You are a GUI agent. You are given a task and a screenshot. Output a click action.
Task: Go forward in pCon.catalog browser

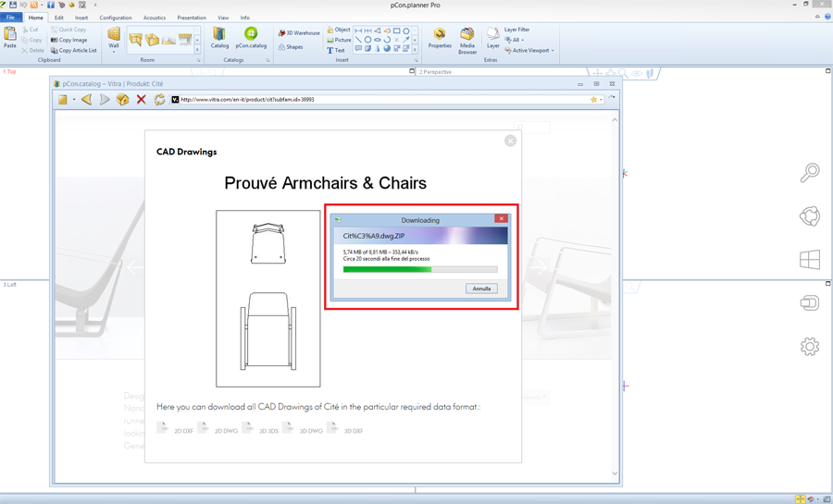point(105,99)
